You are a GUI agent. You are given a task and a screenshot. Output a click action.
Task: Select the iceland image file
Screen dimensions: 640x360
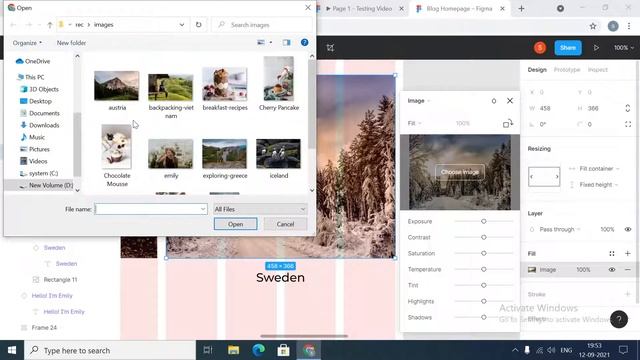tap(278, 153)
